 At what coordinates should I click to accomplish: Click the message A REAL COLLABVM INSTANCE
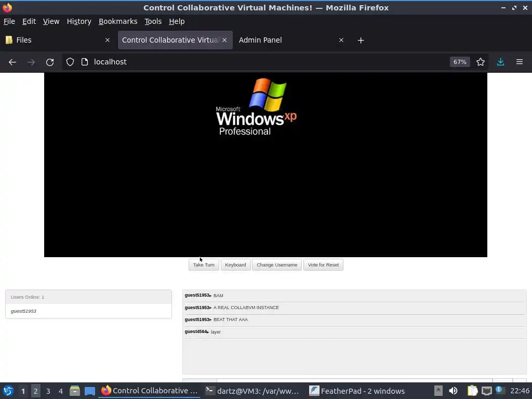point(246,308)
